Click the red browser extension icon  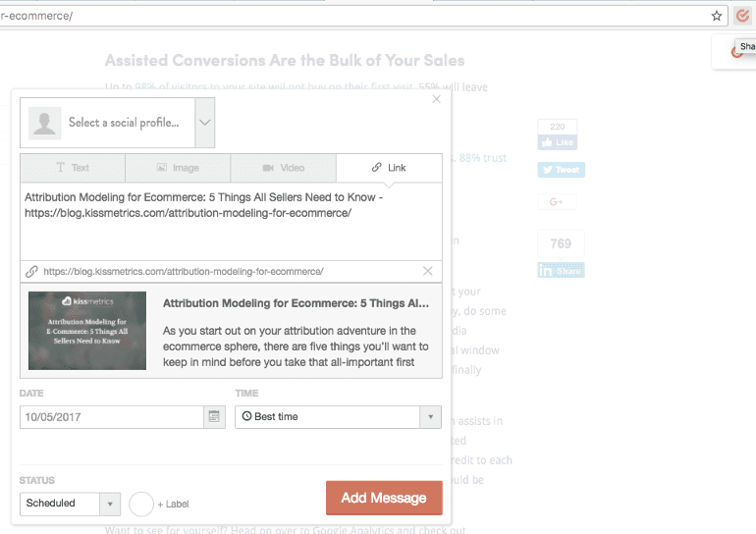point(742,17)
